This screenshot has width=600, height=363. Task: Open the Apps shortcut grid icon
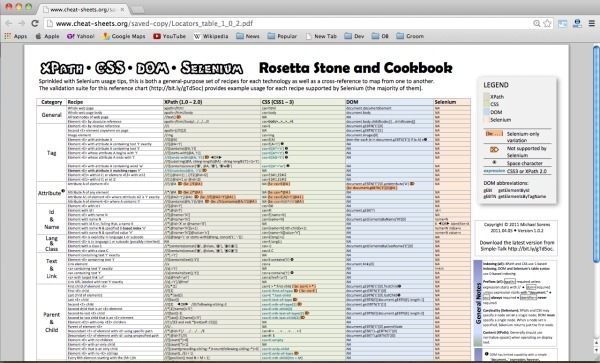[8, 36]
